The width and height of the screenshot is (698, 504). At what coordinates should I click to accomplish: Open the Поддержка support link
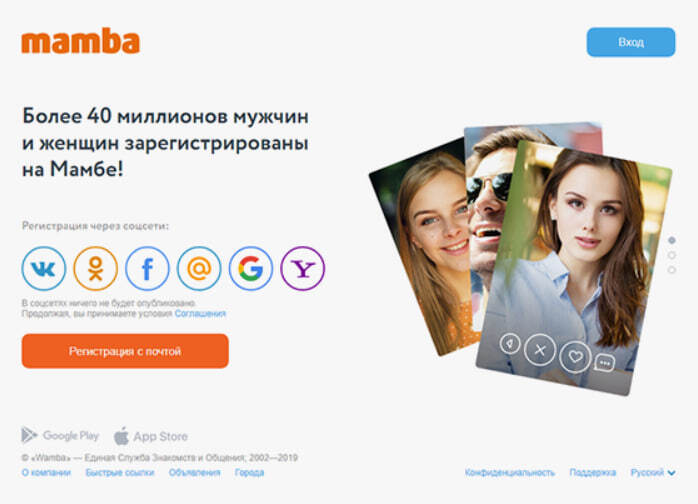(592, 472)
